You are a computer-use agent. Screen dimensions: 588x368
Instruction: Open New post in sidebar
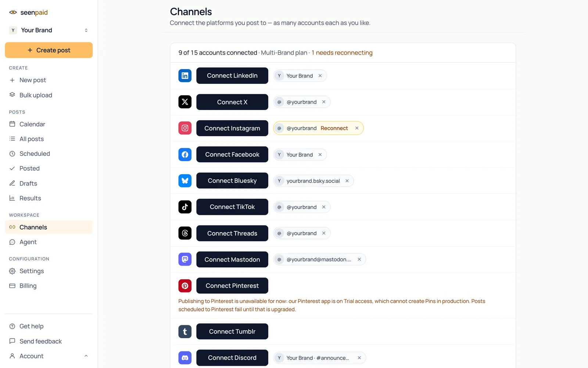coord(49,80)
